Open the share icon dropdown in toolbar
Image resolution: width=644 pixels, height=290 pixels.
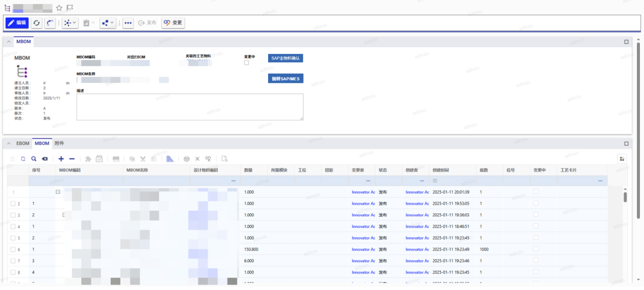[x=108, y=23]
